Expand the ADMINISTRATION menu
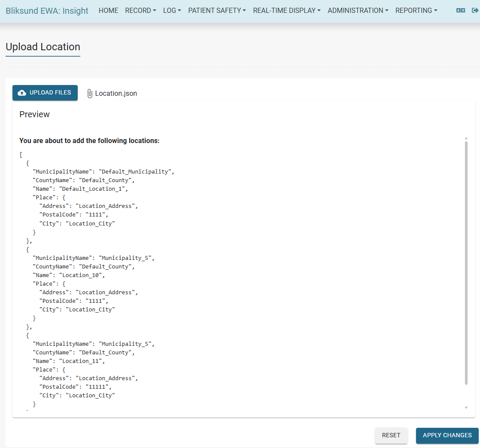The image size is (480, 448). [358, 11]
